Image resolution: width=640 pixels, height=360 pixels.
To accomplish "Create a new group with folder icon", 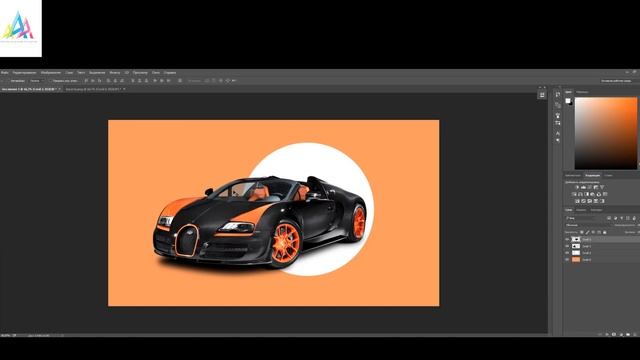I will (x=628, y=335).
